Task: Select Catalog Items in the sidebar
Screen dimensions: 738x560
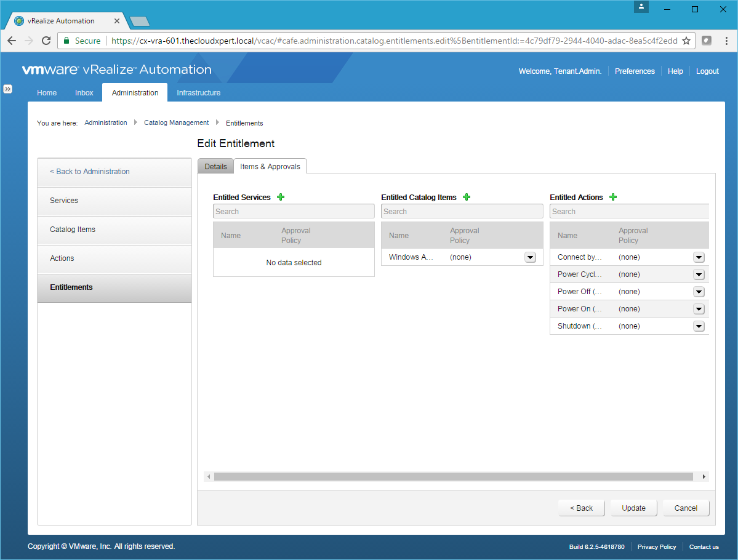Action: (x=73, y=230)
